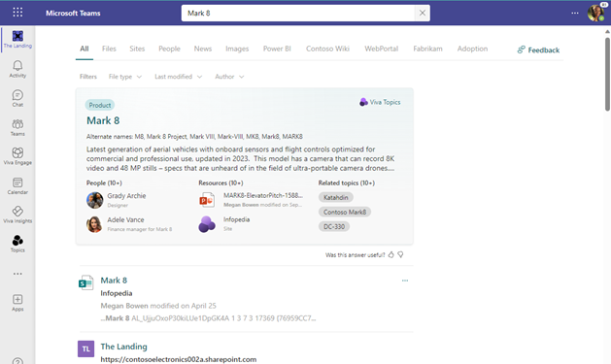
Task: Switch to the Images tab
Action: click(237, 49)
